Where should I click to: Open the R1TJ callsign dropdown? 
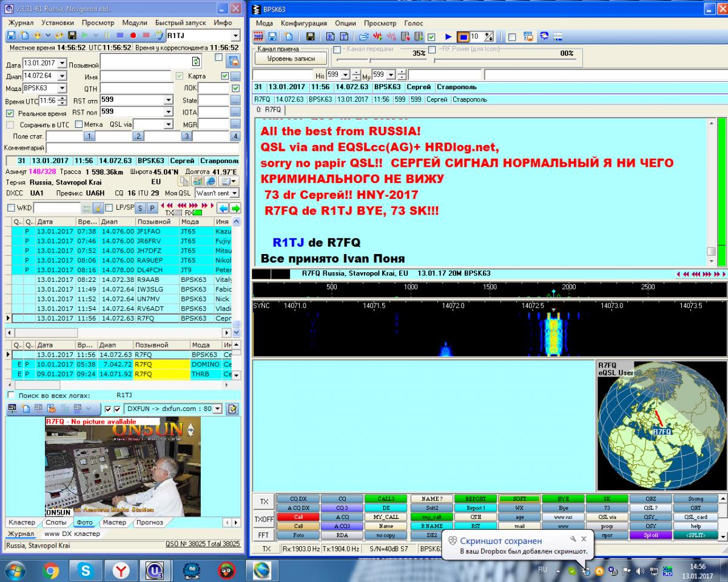tap(235, 36)
